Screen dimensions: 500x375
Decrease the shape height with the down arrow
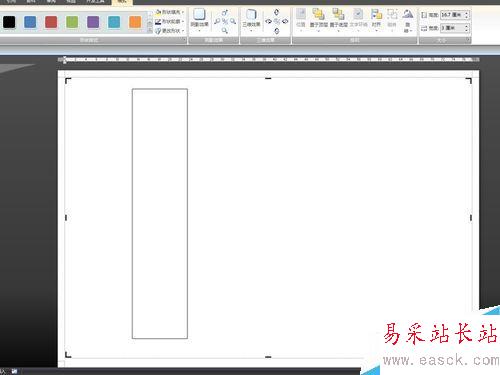[467, 17]
